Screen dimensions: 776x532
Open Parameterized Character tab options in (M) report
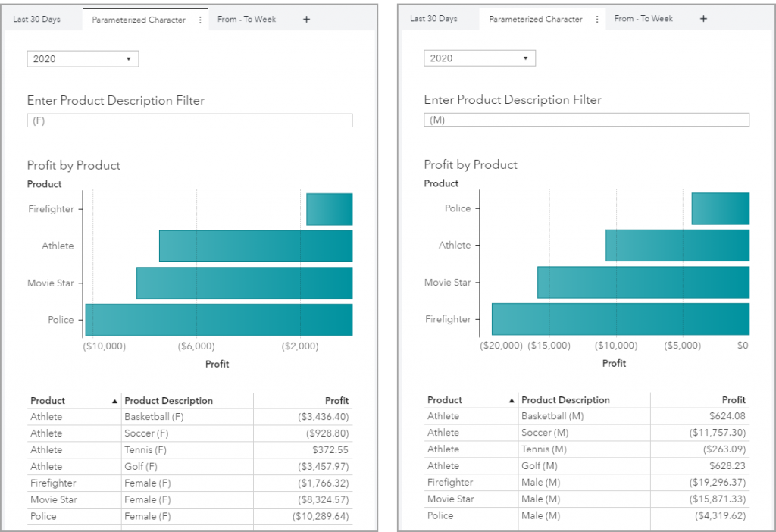(x=597, y=20)
